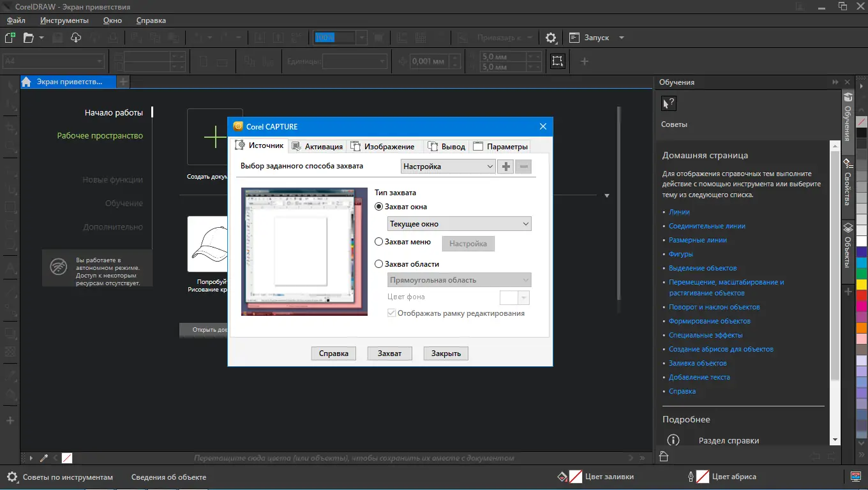868x490 pixels.
Task: Select the Захват меню radio button
Action: (x=379, y=242)
